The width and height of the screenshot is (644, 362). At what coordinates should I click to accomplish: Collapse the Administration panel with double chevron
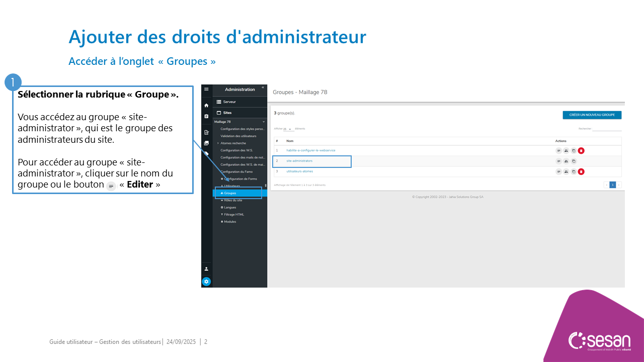click(x=263, y=87)
